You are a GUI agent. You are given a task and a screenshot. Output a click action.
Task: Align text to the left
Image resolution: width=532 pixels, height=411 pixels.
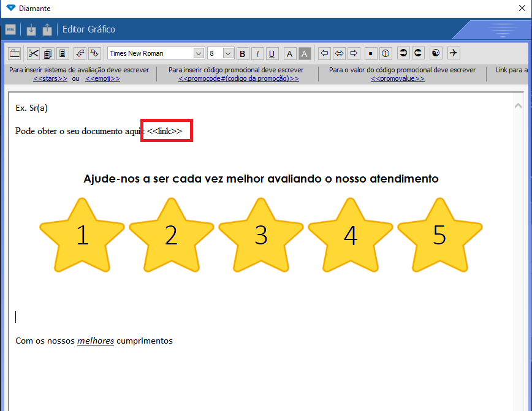click(325, 53)
